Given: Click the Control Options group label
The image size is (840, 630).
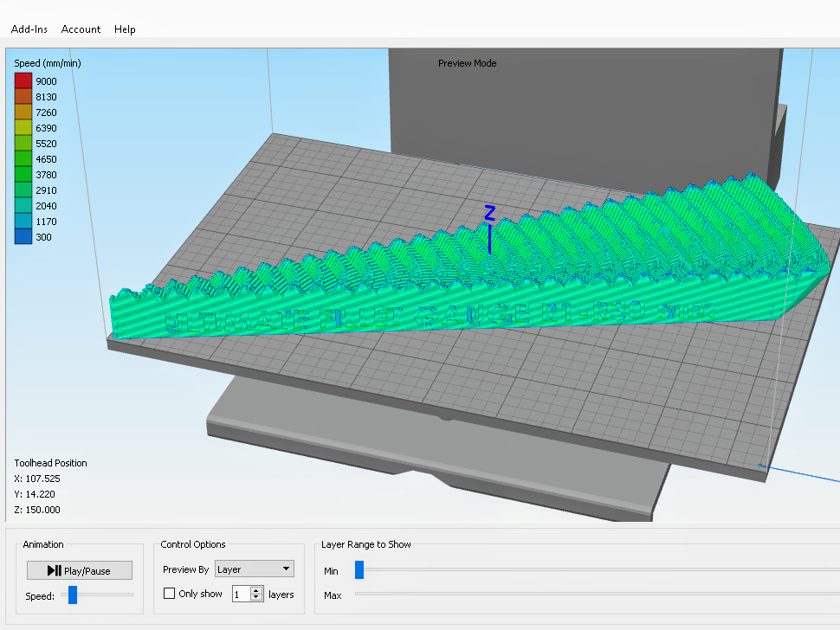Looking at the screenshot, I should (193, 544).
